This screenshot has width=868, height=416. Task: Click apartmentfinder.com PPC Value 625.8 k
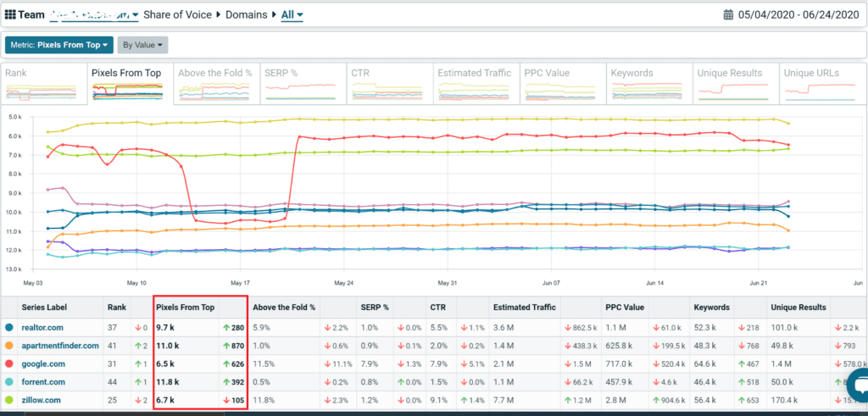[620, 346]
